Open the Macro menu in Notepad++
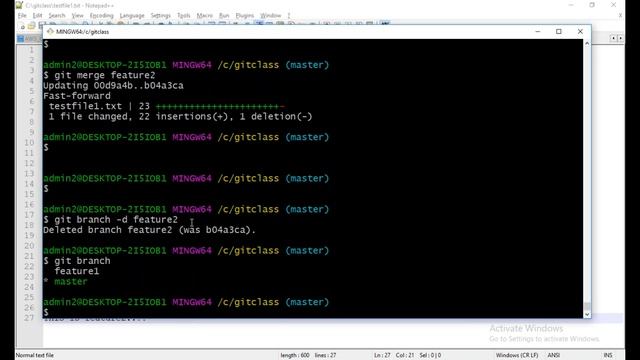The width and height of the screenshot is (640, 360). click(204, 16)
